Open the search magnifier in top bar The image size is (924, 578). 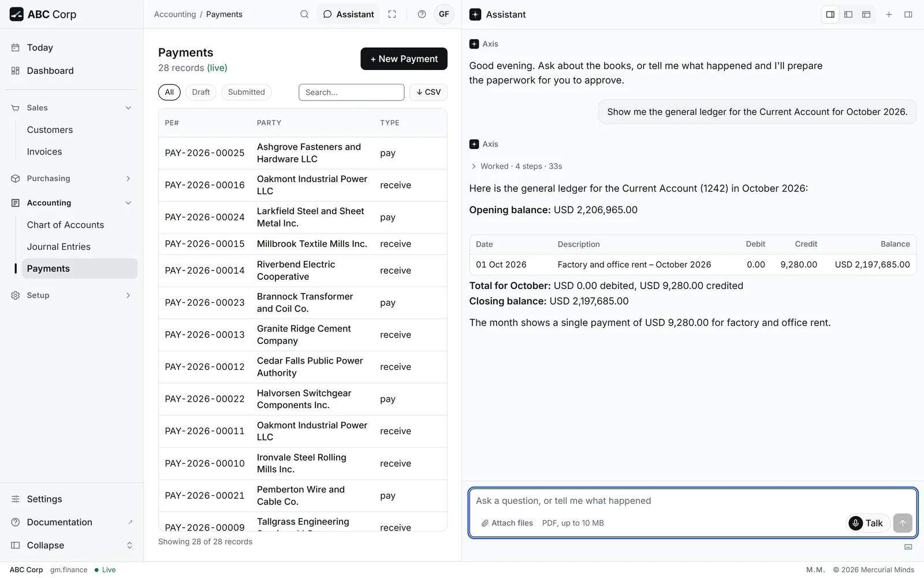pyautogui.click(x=304, y=14)
